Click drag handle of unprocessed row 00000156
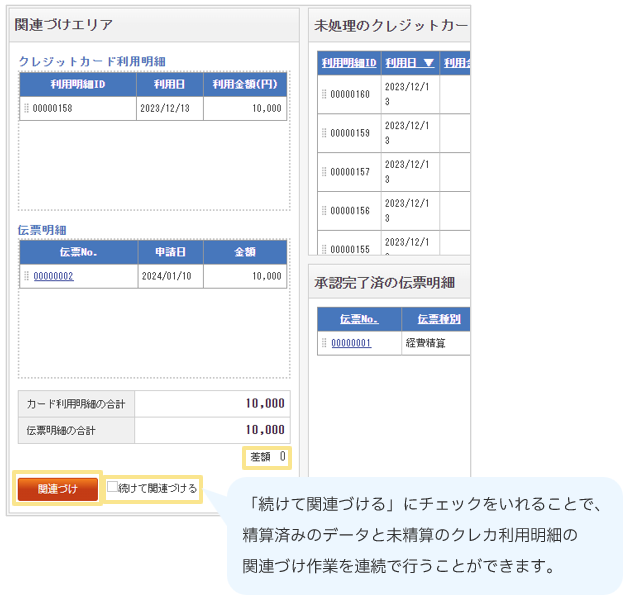The image size is (627, 601). click(324, 211)
